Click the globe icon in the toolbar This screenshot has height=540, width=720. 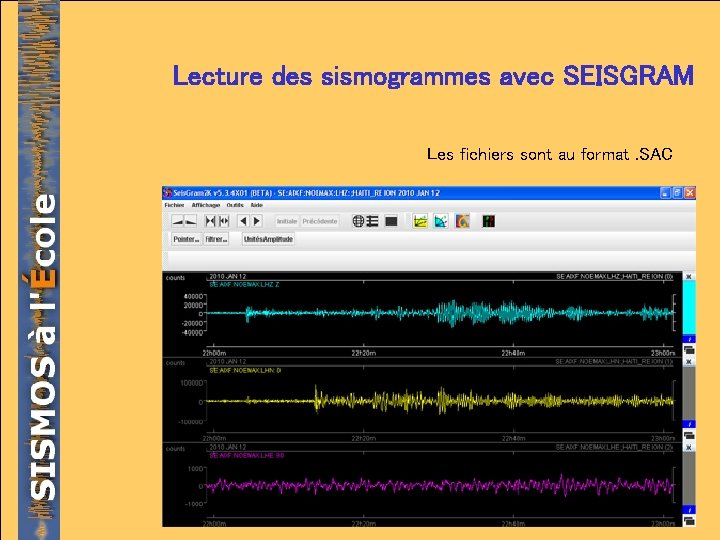(358, 221)
